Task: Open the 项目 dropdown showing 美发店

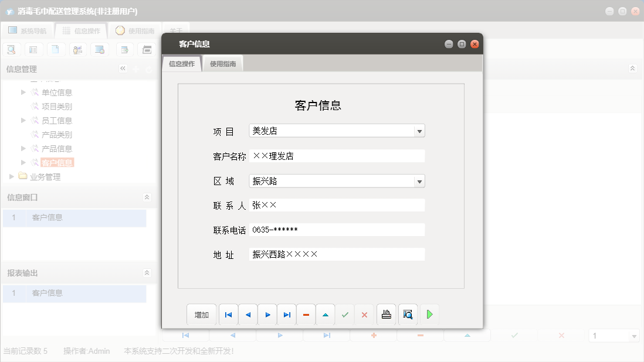Action: 419,131
